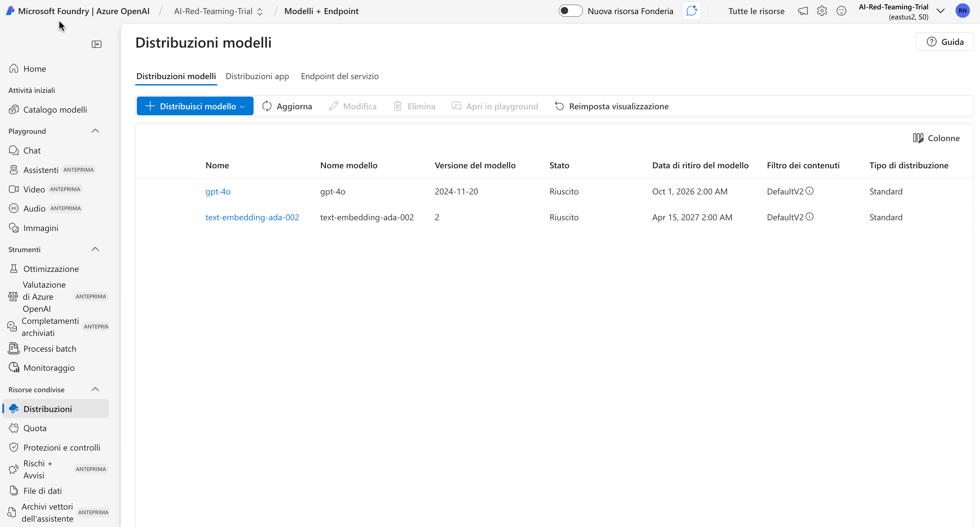Click the Colonne button
The height and width of the screenshot is (527, 980).
936,138
